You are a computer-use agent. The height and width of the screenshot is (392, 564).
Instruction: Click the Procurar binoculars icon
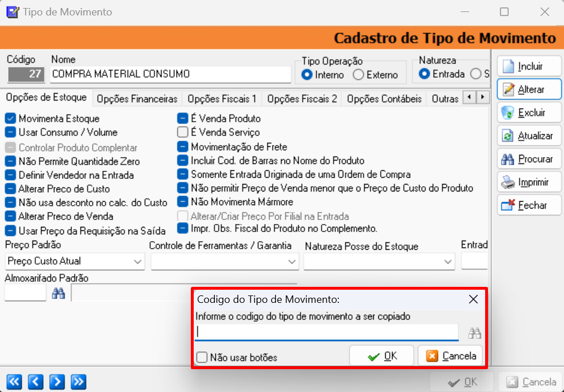coord(507,159)
